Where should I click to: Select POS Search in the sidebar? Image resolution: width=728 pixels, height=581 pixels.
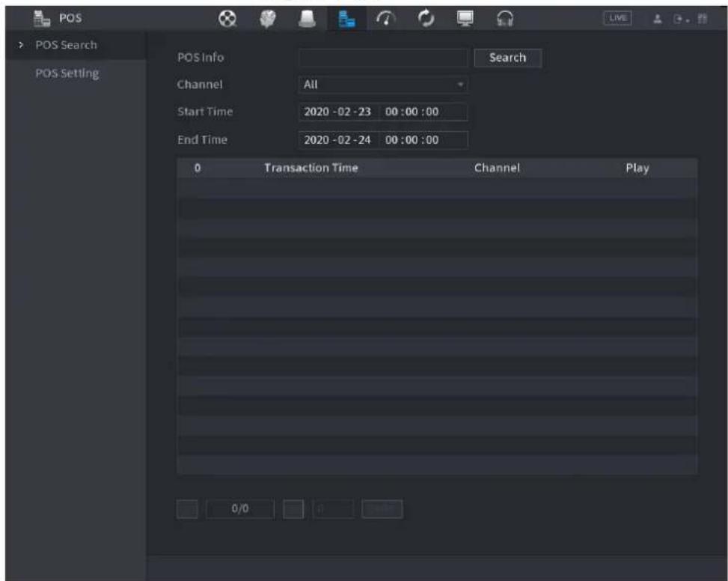tap(67, 45)
